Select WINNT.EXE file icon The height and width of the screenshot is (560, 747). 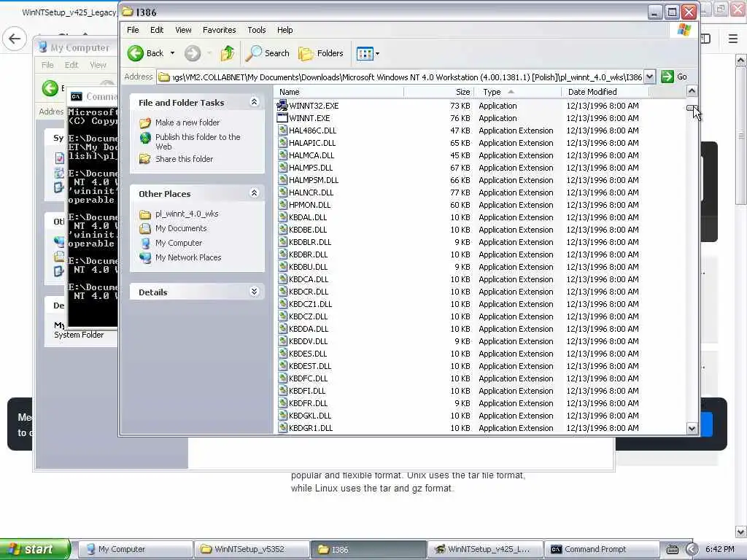282,117
